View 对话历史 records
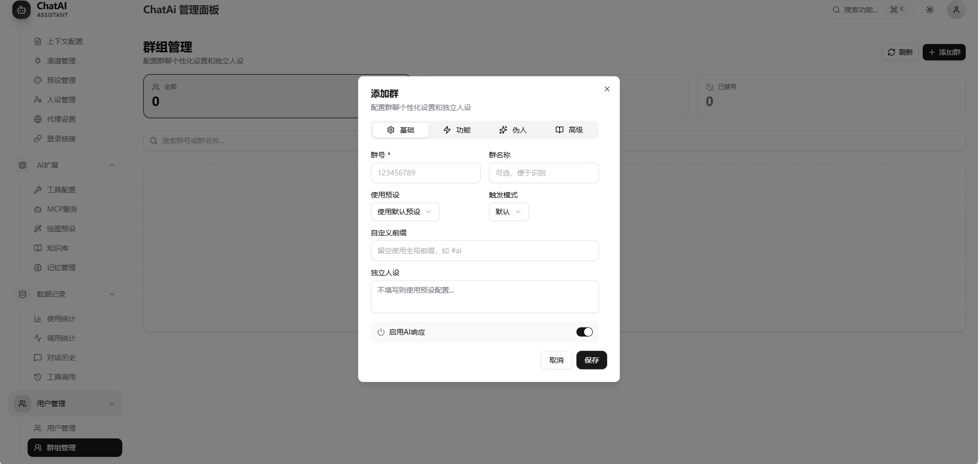This screenshot has width=980, height=464. tap(61, 358)
